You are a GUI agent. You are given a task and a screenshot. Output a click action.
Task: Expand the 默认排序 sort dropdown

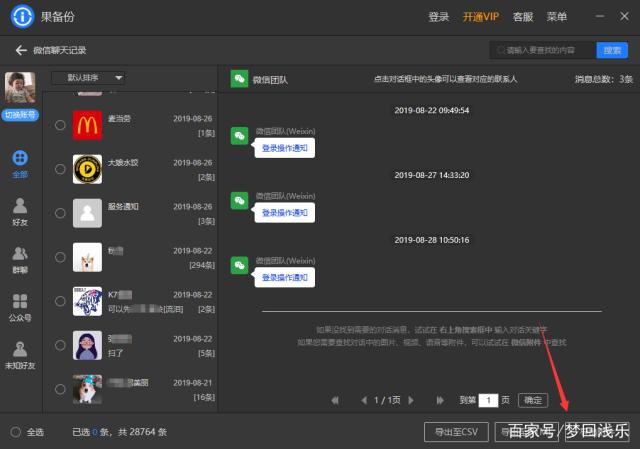tap(88, 78)
